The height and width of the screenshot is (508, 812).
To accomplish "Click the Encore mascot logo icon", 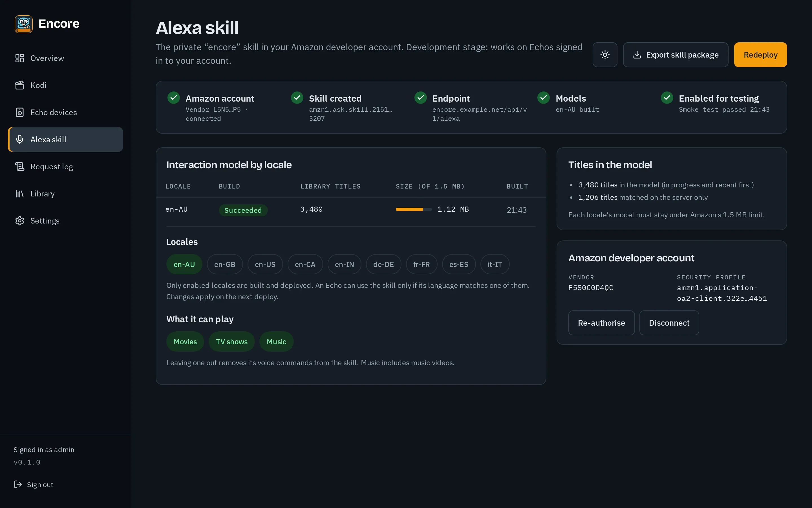I will tap(23, 24).
